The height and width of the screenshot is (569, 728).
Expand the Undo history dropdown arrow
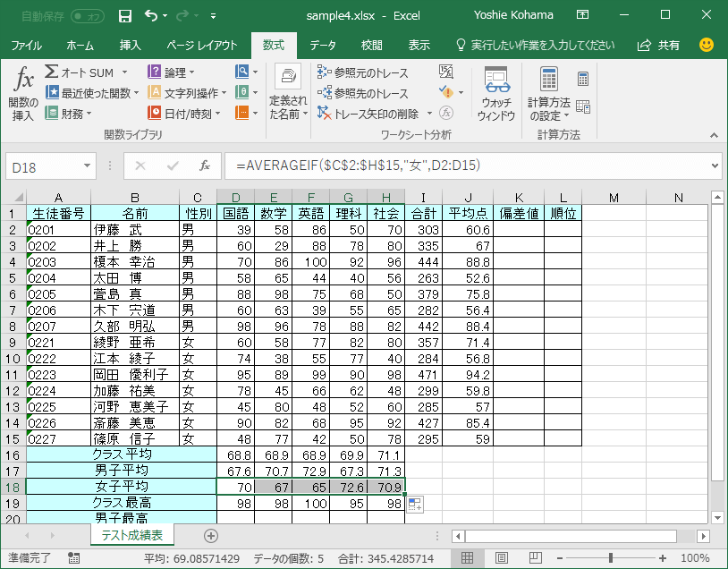[x=165, y=16]
